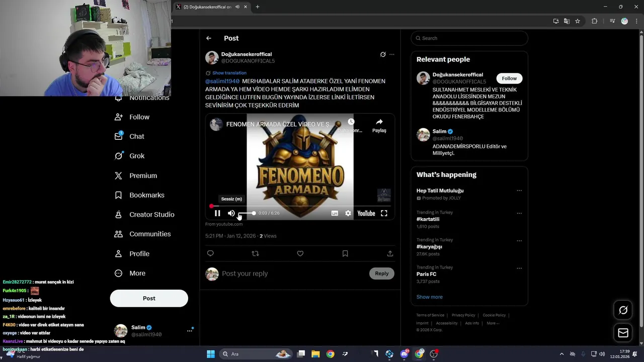644x362 pixels.
Task: Click the Translate page icon
Action: 567,21
